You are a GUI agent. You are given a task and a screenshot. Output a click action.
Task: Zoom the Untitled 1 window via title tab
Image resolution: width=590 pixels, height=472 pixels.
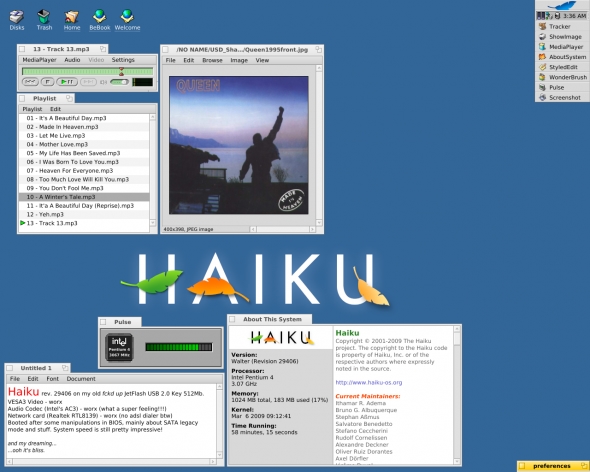tap(65, 368)
